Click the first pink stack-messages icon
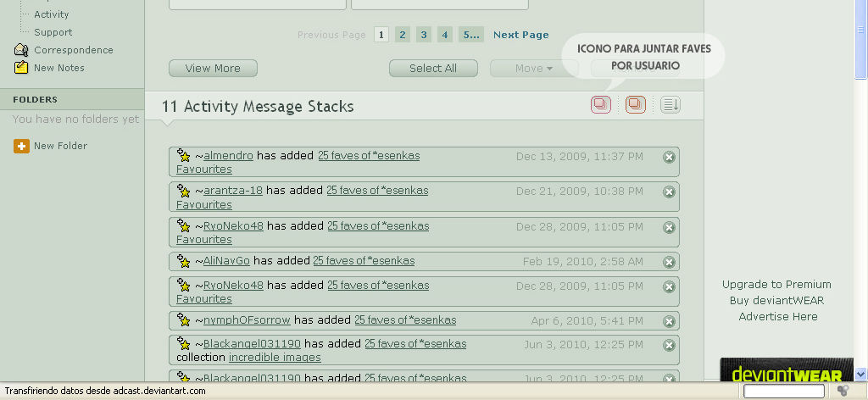 601,105
